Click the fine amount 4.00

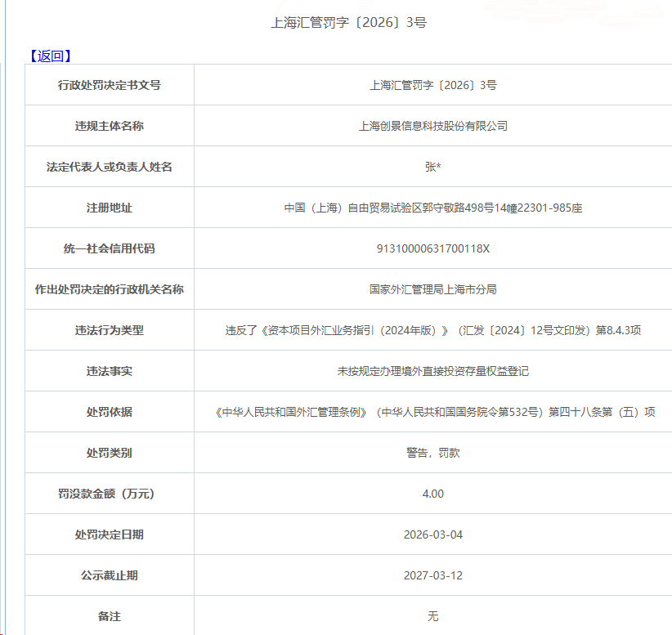point(432,494)
